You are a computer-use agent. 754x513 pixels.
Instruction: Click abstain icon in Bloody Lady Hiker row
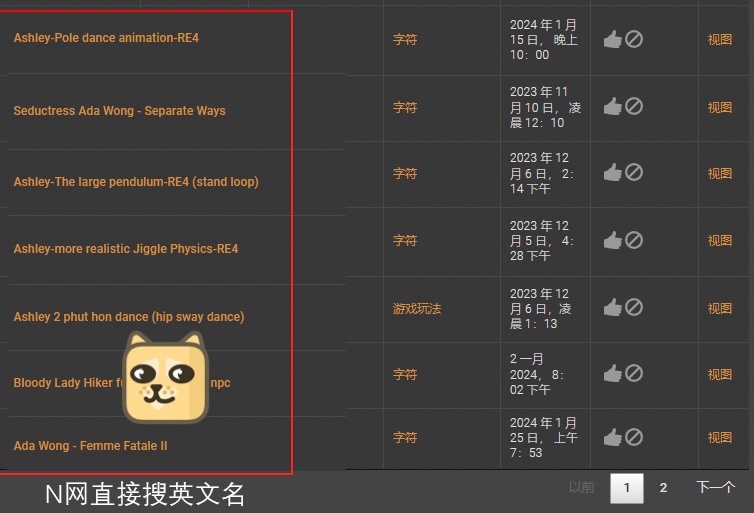pyautogui.click(x=634, y=373)
